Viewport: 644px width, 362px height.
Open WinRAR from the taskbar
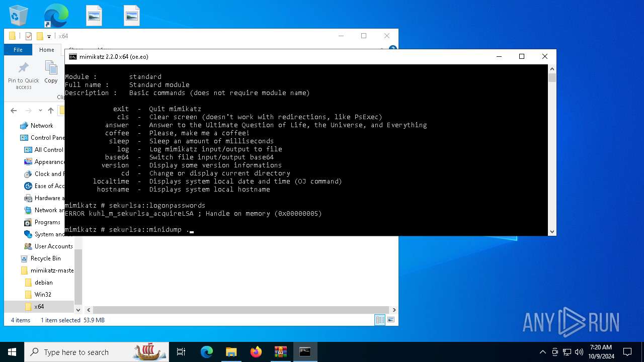pyautogui.click(x=280, y=352)
